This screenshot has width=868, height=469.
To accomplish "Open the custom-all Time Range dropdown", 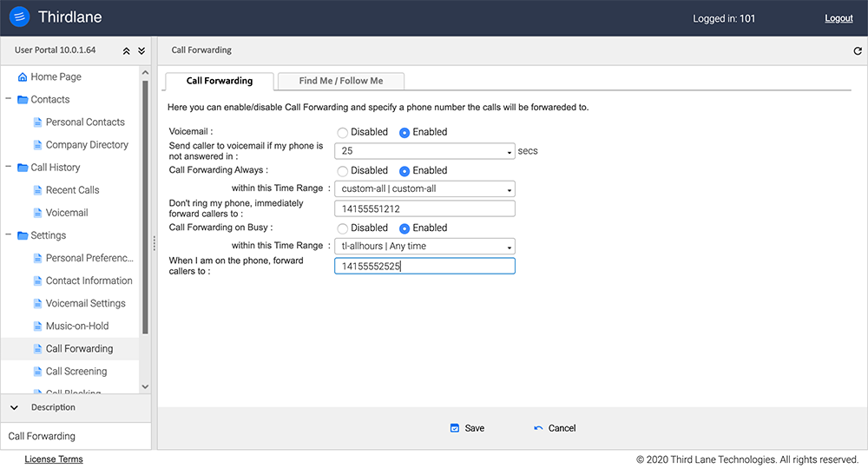I will coord(424,189).
